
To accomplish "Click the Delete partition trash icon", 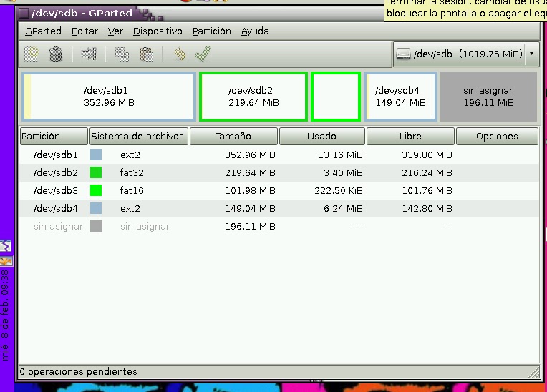I will [x=55, y=54].
